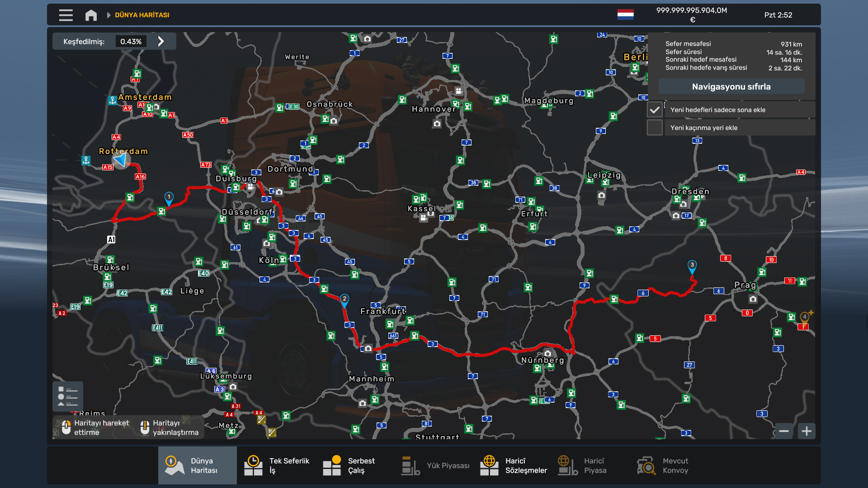This screenshot has width=868, height=488.
Task: Enable 'Yeni kaçınma yeri ekle' checkbox
Action: [x=654, y=127]
